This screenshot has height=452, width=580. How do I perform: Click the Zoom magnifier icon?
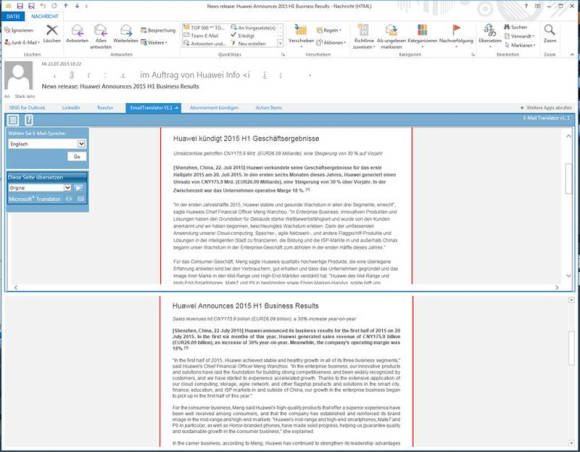click(x=550, y=30)
